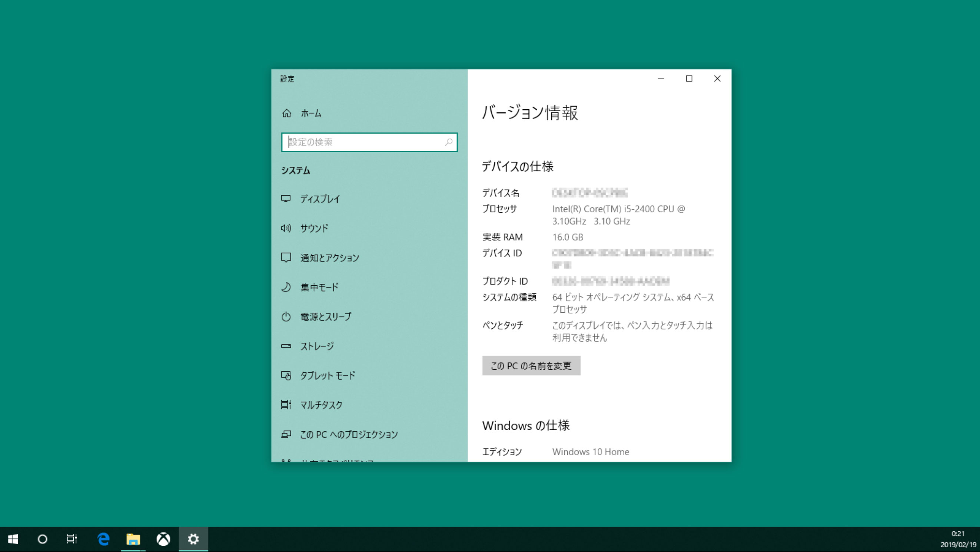Select タブレット モード in the sidebar
This screenshot has height=552, width=980.
328,376
